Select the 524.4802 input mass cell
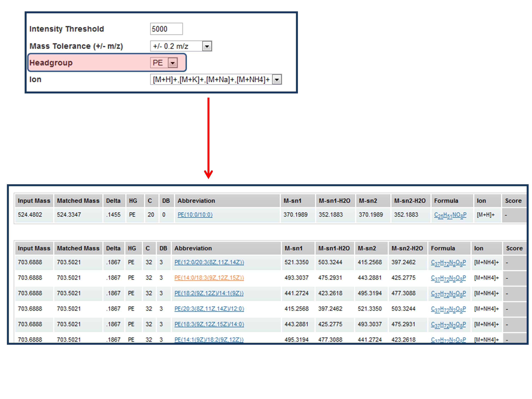532x399 pixels. (30, 215)
